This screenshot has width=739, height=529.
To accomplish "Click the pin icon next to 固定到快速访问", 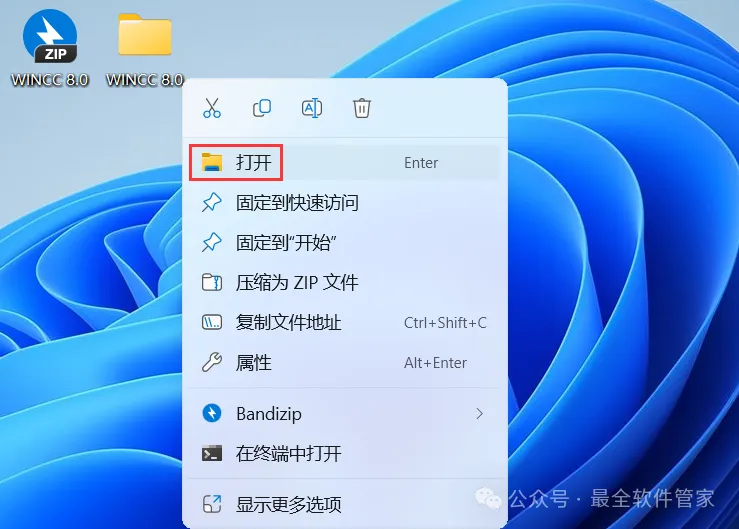I will tap(212, 203).
